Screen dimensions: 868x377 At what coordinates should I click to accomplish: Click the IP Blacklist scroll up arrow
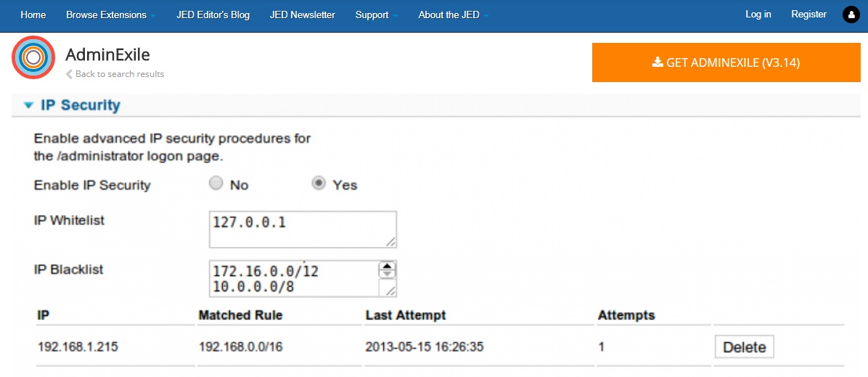coord(387,266)
